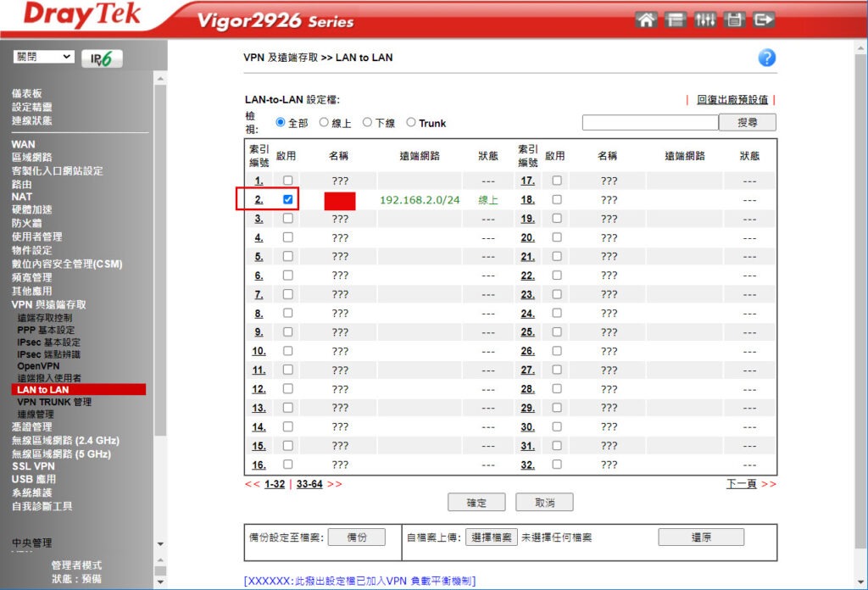Select the 下線 view radio button

point(367,122)
